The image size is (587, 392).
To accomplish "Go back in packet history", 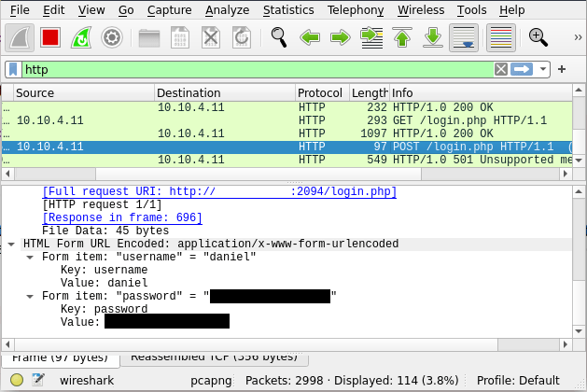I will point(310,37).
